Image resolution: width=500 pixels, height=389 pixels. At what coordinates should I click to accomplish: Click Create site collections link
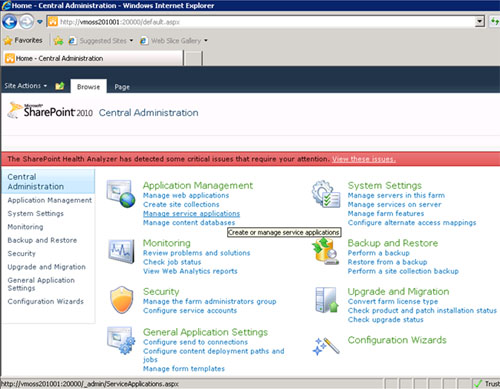click(x=181, y=204)
